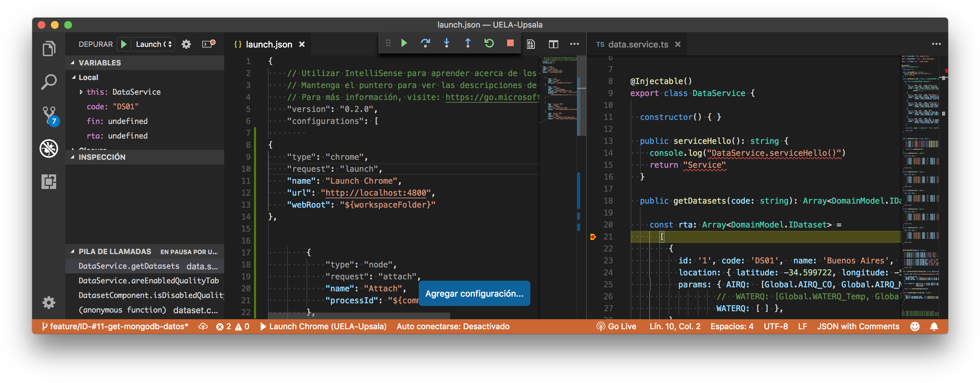Open more actions for launch.json editor
Screen dimensions: 980x383
point(575,44)
